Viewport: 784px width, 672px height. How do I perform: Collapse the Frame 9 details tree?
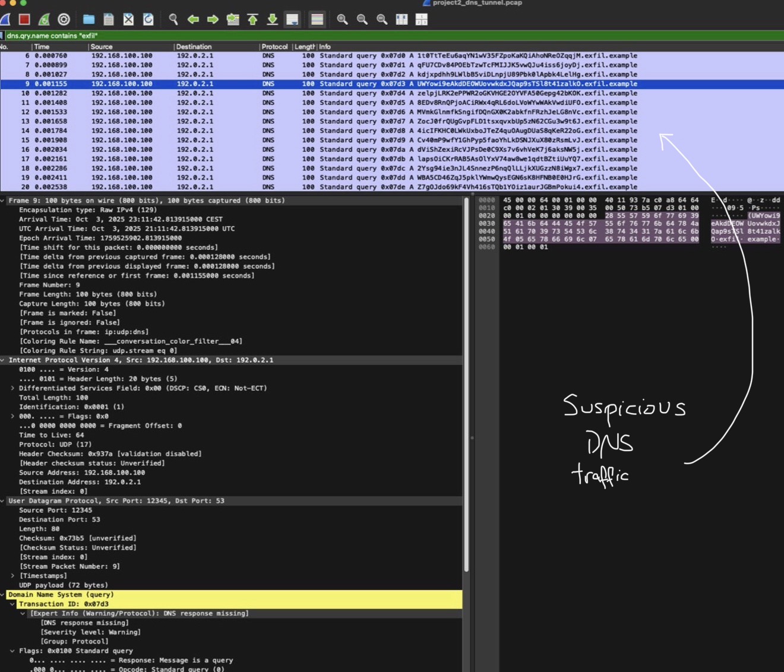[x=3, y=201]
